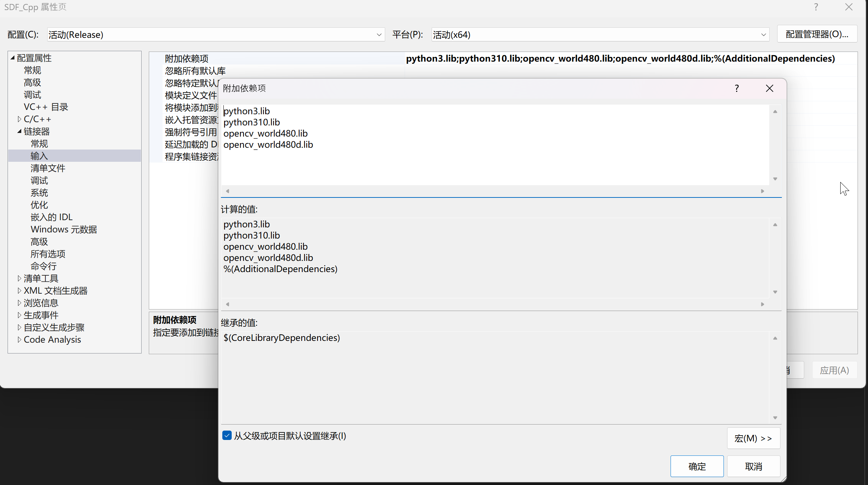
Task: Click help icon in Additional Dependencies dialog
Action: [737, 88]
